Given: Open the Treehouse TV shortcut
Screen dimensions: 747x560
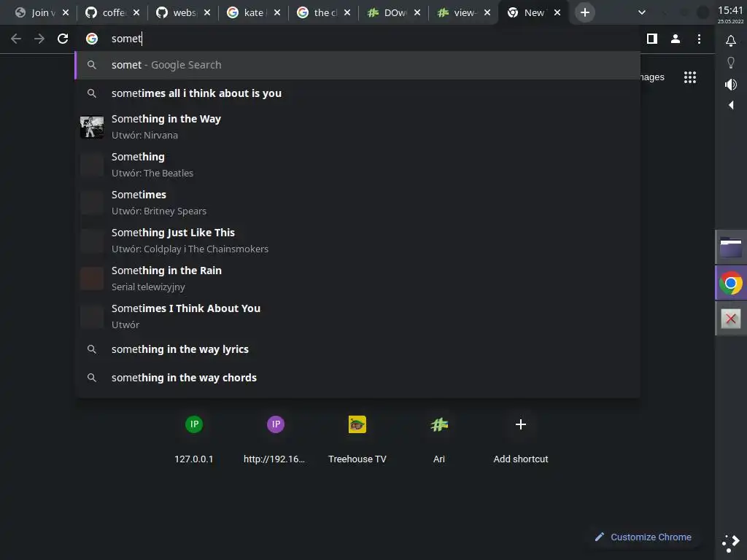Looking at the screenshot, I should [x=357, y=437].
